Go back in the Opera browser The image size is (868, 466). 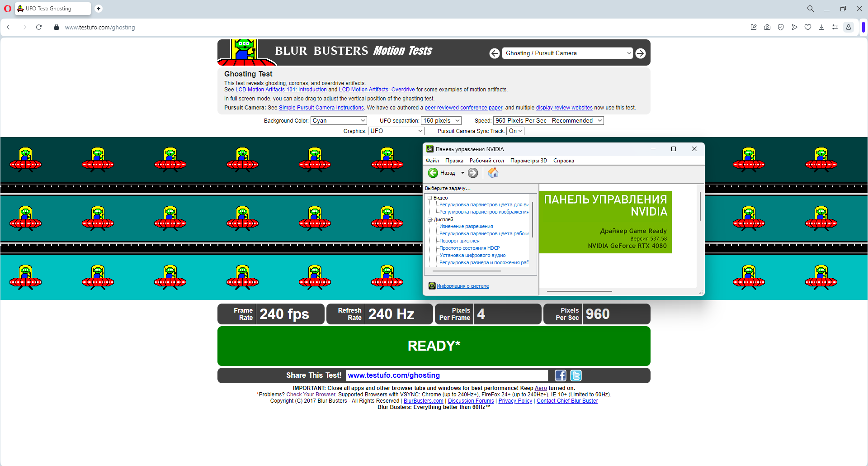(x=8, y=27)
